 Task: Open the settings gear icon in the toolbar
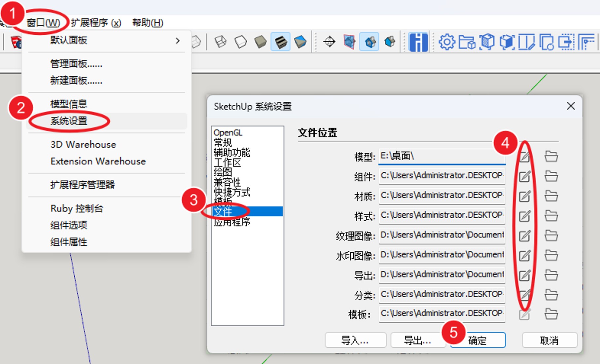coord(447,42)
